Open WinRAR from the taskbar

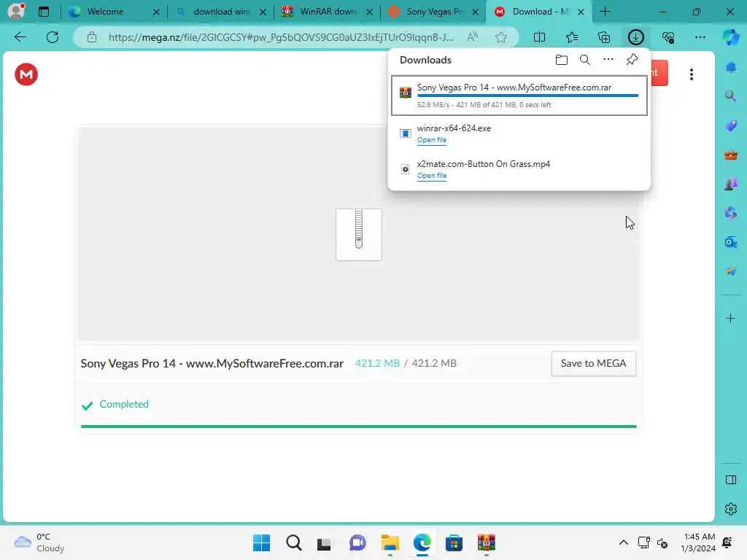(x=487, y=542)
